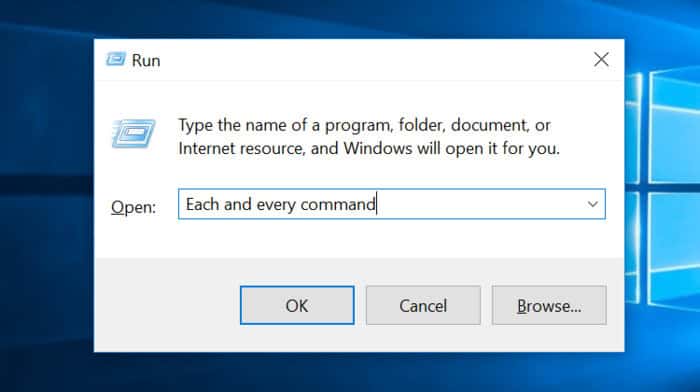Viewport: 700px width, 392px height.
Task: Place cursor on the word "command"
Action: tap(338, 204)
